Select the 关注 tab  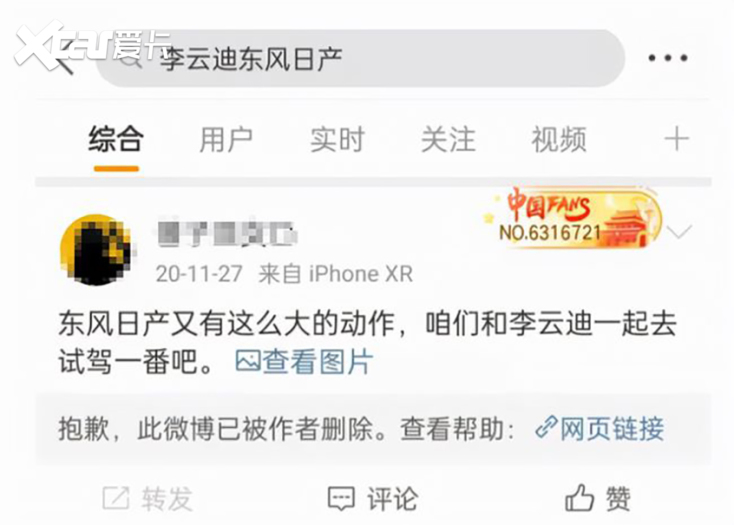[x=448, y=139]
